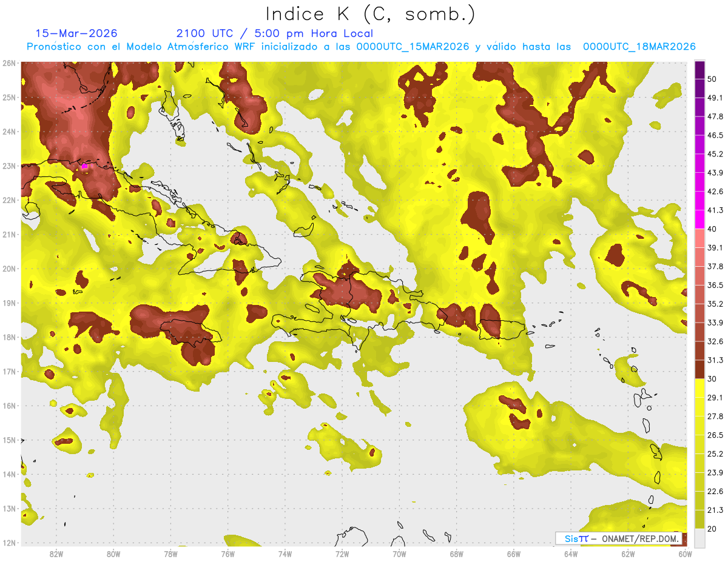Screen dimensions: 728x562
Task: Click the "80W" longitude label
Action: point(113,554)
